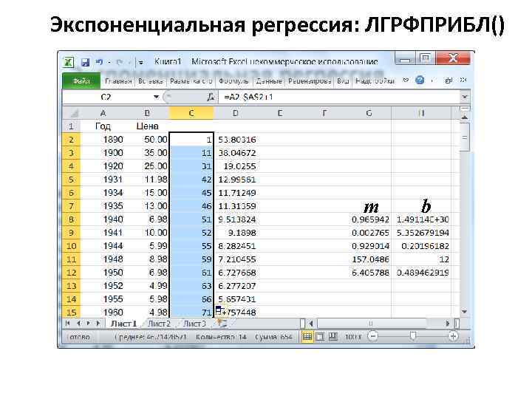Open the Разметка страницы tab

[191, 81]
